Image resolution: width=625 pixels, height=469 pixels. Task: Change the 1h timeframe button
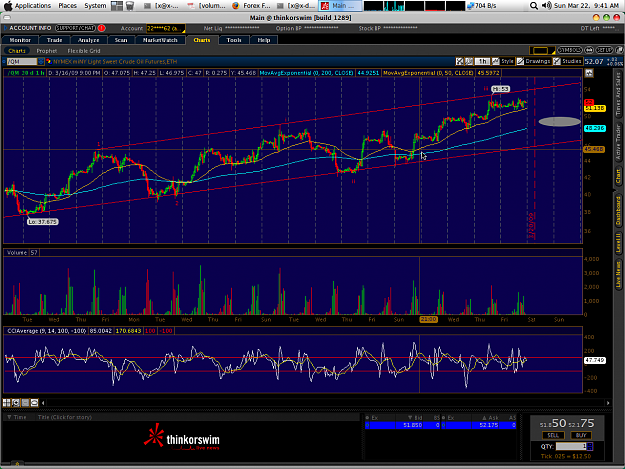coord(483,61)
